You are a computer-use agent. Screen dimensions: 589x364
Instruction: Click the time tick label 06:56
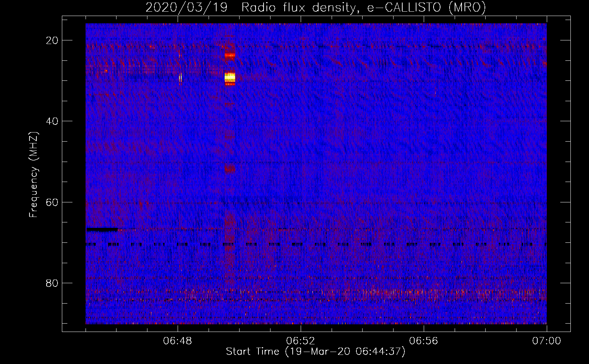pos(423,341)
